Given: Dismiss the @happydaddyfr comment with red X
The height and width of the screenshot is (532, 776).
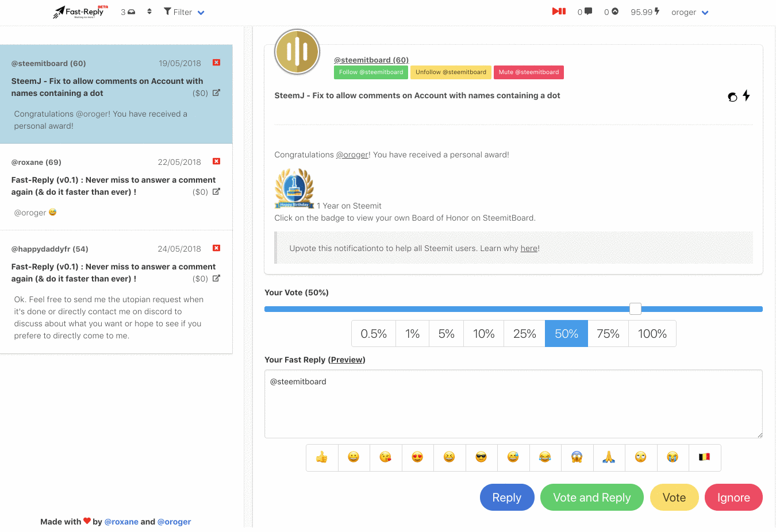Looking at the screenshot, I should [217, 248].
